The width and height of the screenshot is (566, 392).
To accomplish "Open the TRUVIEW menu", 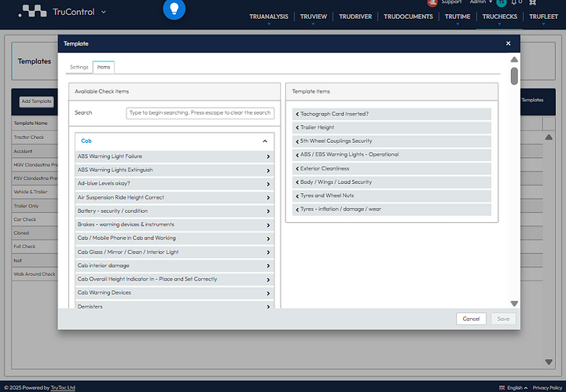I will pos(314,16).
